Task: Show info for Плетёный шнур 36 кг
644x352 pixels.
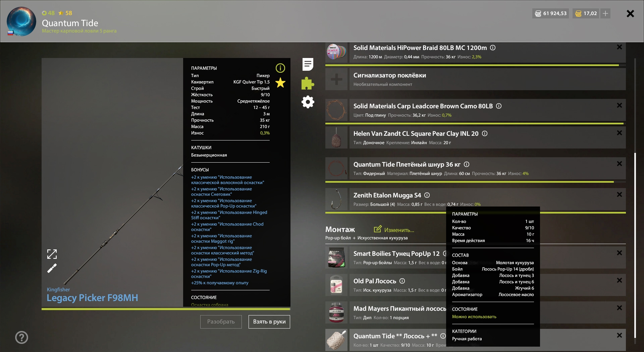Action: 467,164
